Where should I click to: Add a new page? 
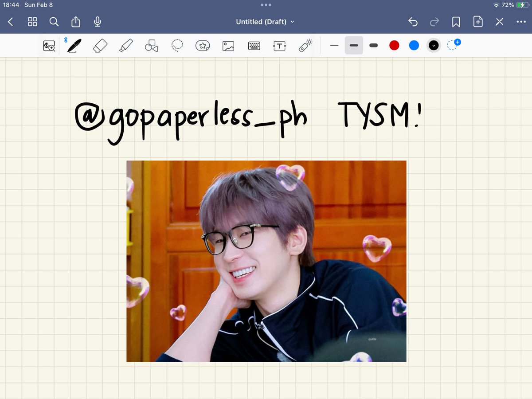(478, 22)
